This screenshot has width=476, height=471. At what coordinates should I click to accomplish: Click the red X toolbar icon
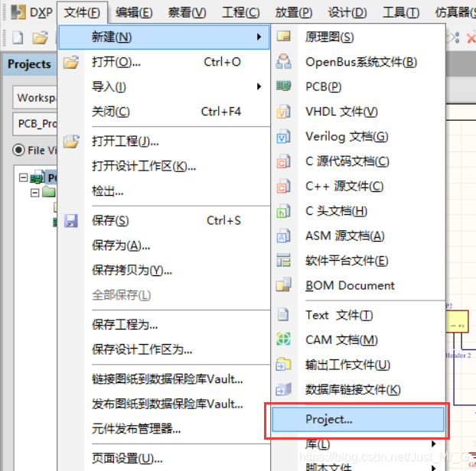[471, 38]
